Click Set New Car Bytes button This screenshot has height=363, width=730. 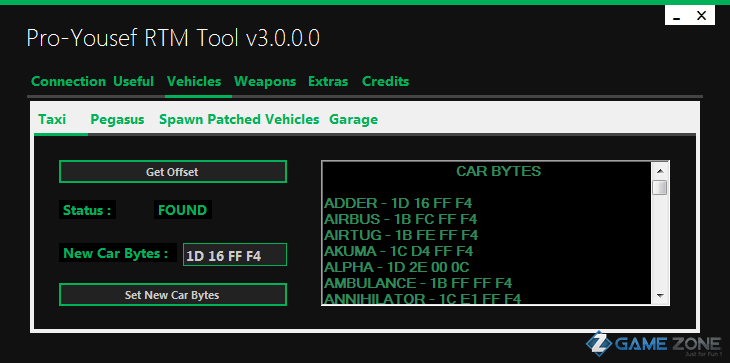(173, 295)
